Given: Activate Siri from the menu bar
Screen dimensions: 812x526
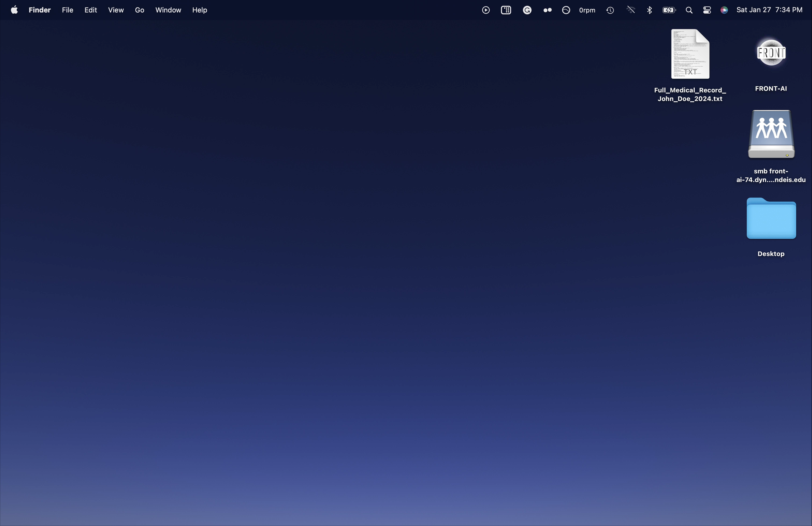Looking at the screenshot, I should coord(724,10).
